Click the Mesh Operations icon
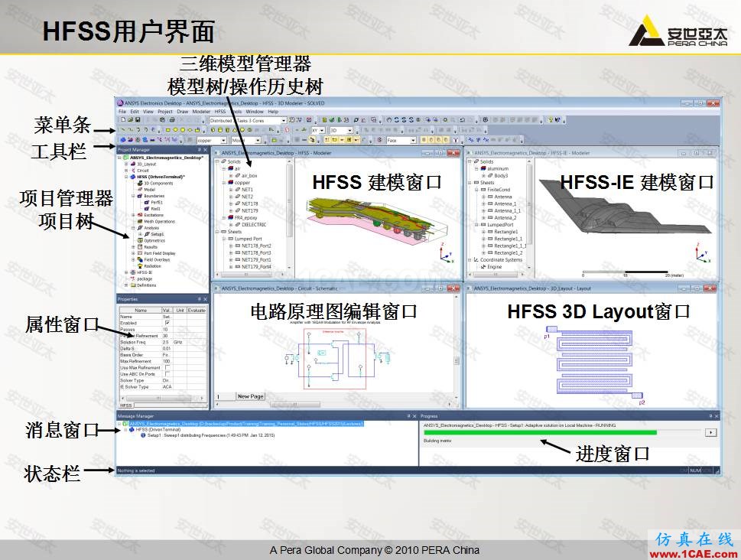This screenshot has height=560, width=741. (x=140, y=221)
